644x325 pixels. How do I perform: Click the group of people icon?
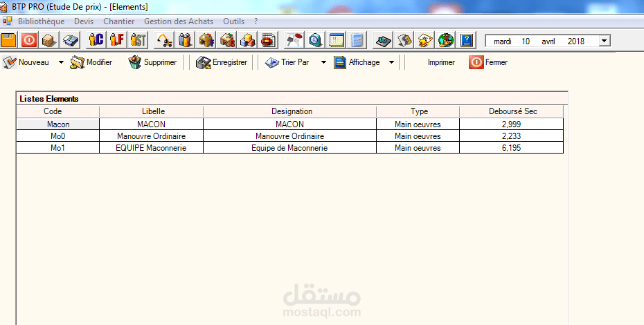[185, 40]
